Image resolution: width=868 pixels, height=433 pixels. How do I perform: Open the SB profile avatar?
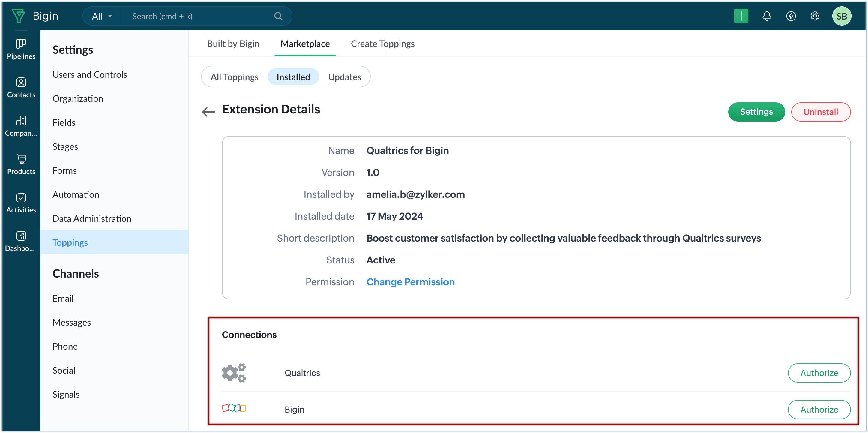841,16
